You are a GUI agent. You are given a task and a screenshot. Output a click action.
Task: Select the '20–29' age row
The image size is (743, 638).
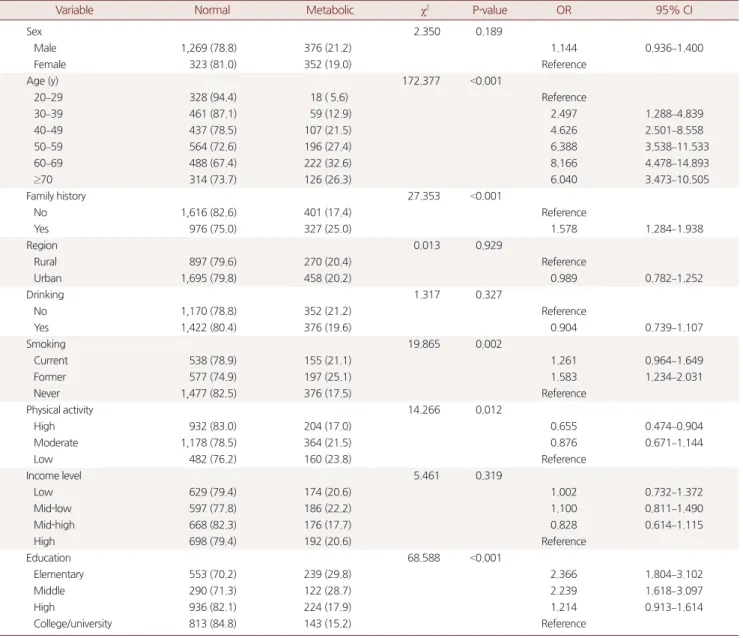48,97
